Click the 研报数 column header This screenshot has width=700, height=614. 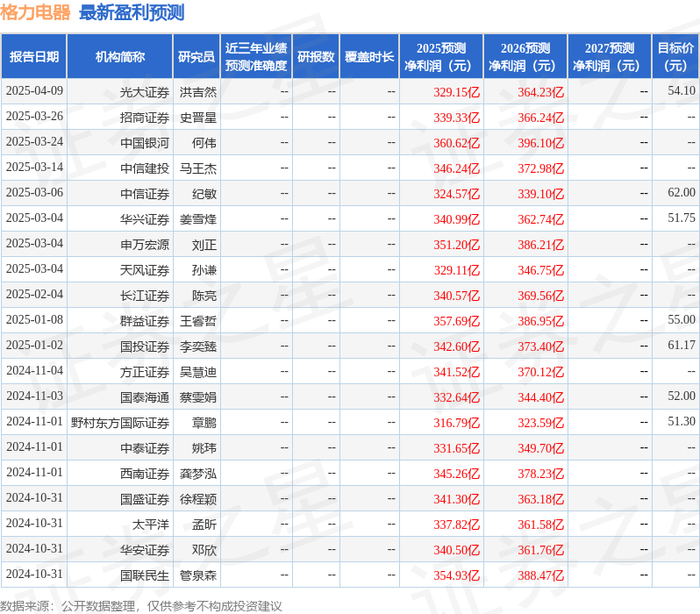(x=316, y=57)
